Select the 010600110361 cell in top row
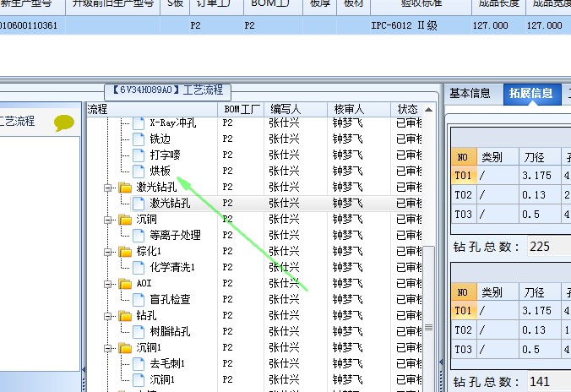The width and height of the screenshot is (571, 392). pyautogui.click(x=32, y=25)
